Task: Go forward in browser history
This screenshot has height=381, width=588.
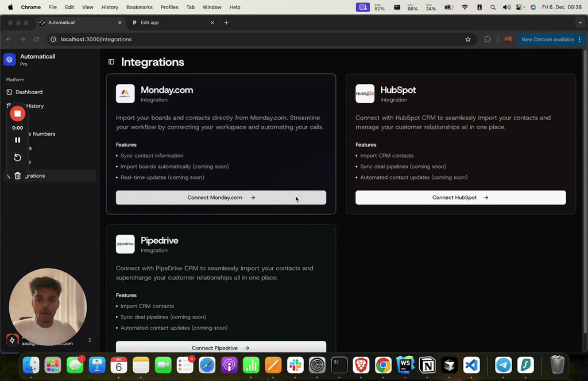Action: (x=22, y=40)
